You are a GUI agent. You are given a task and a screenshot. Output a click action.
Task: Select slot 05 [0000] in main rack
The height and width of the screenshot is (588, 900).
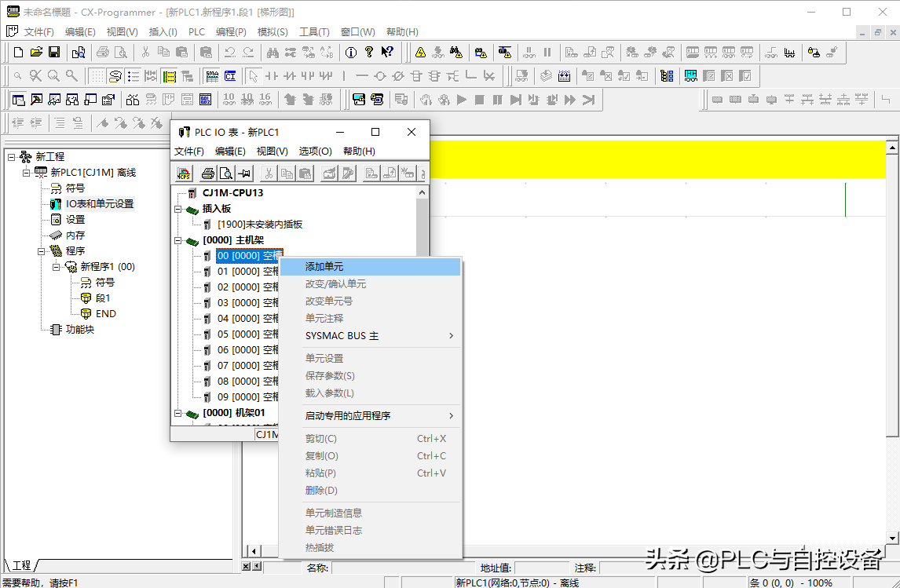tap(247, 334)
